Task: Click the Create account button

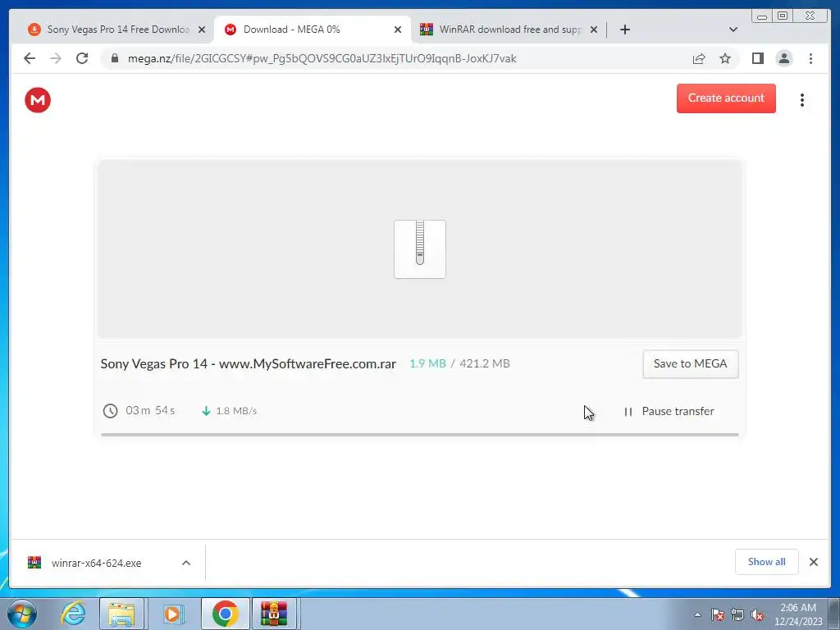Action: point(726,98)
